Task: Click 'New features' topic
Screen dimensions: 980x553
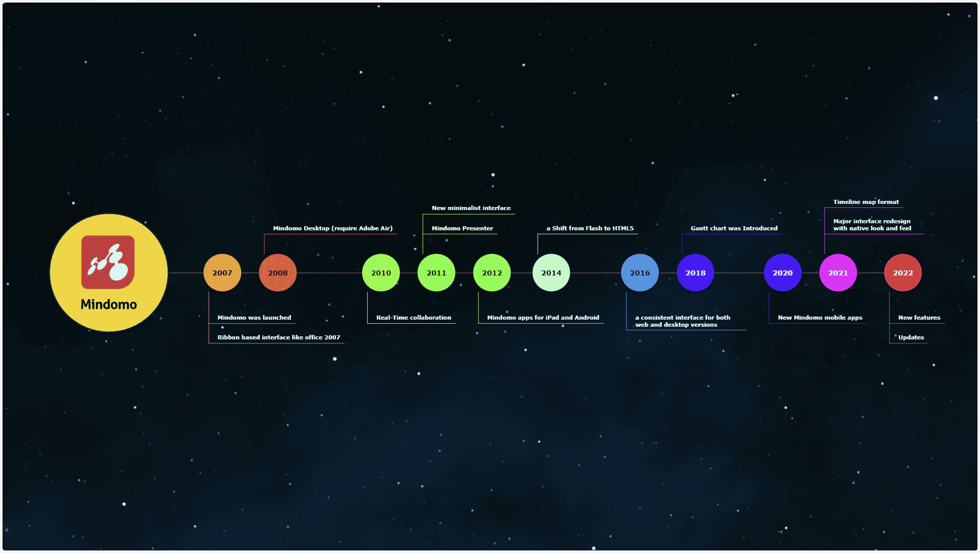Action: pyautogui.click(x=919, y=318)
